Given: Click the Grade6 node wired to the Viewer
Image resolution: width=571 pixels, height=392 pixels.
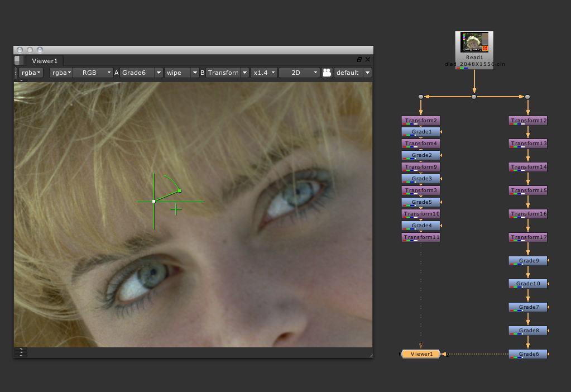Looking at the screenshot, I should pyautogui.click(x=527, y=353).
